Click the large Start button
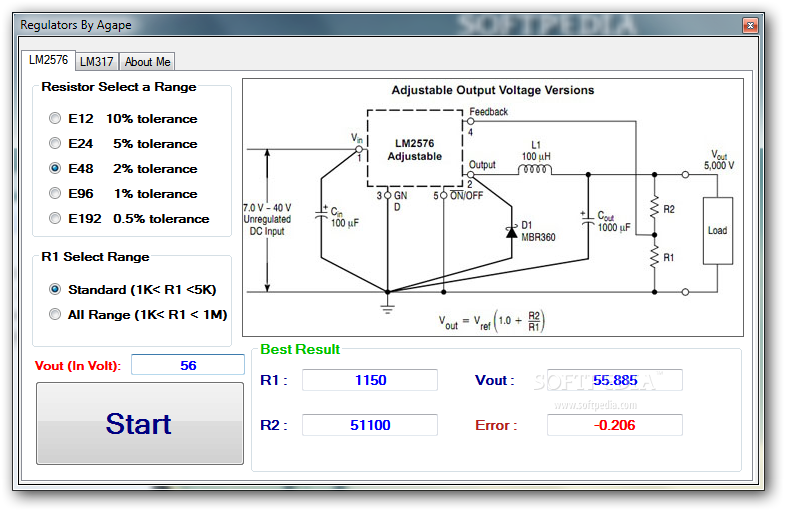 140,423
